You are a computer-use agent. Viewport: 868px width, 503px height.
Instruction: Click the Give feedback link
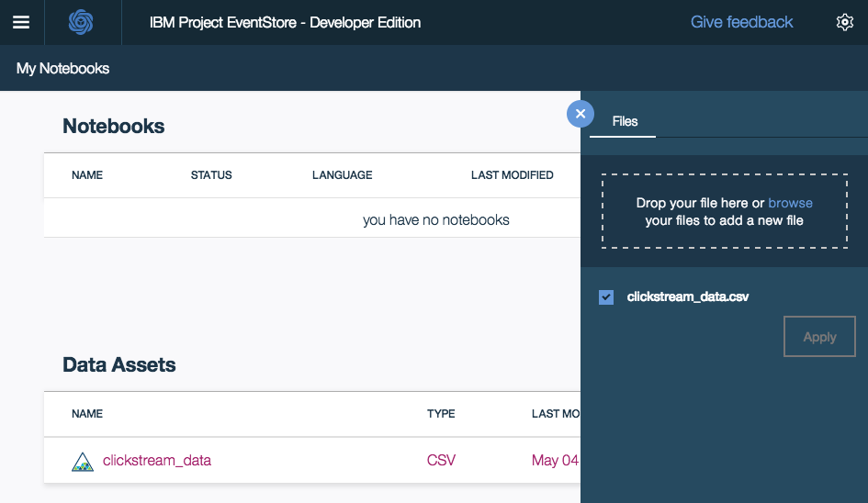point(741,22)
